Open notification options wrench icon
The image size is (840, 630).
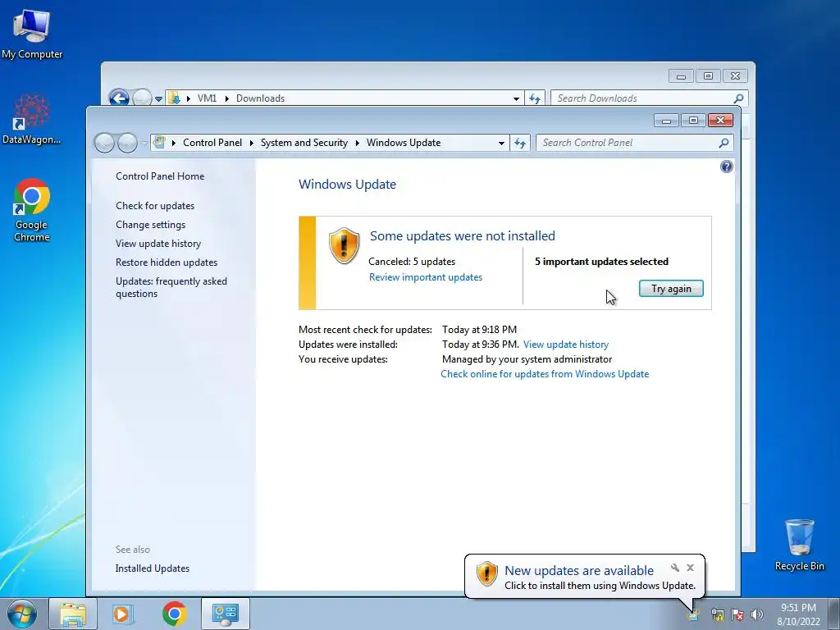click(x=675, y=568)
